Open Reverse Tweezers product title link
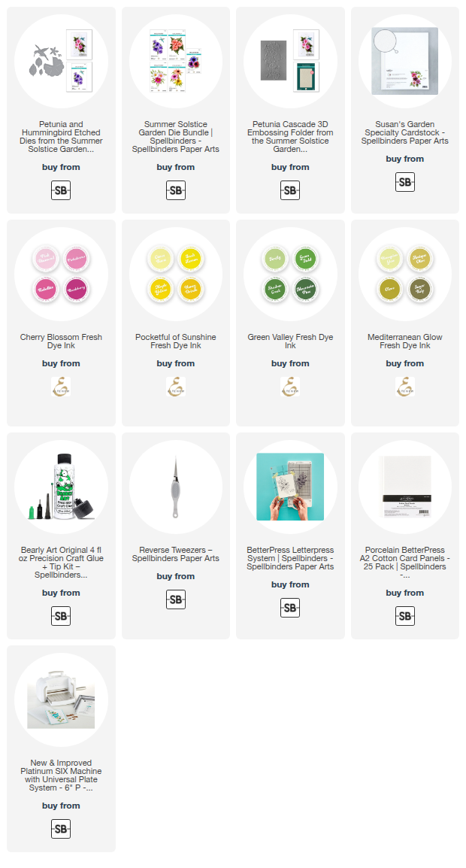466x868 pixels. pyautogui.click(x=175, y=554)
